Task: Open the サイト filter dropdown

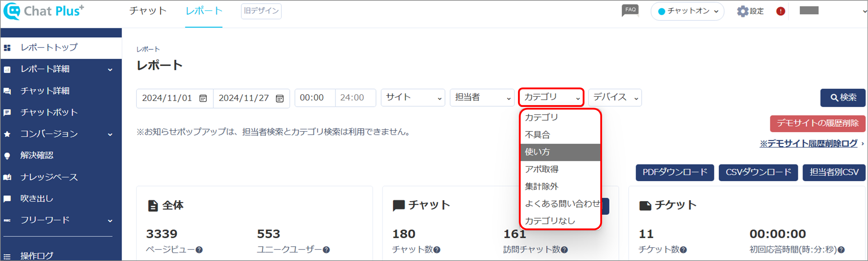Action: pyautogui.click(x=413, y=98)
